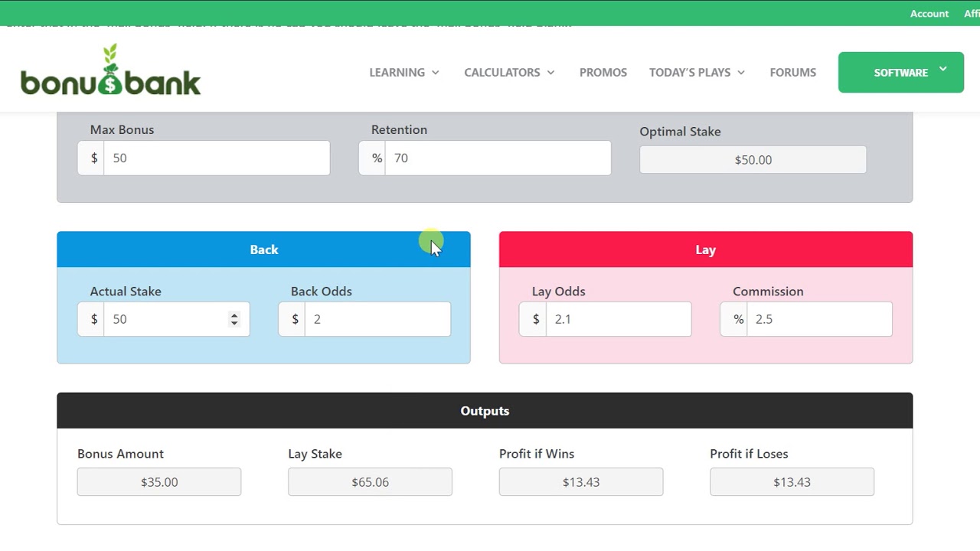Expand the Calculators chevron arrow
Viewport: 980px width, 551px height.
click(x=550, y=73)
